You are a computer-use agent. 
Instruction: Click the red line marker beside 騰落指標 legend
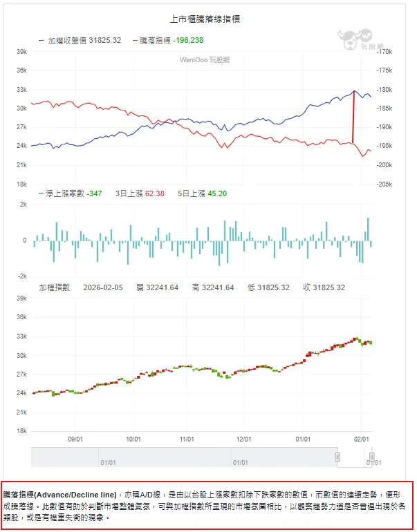(x=134, y=41)
